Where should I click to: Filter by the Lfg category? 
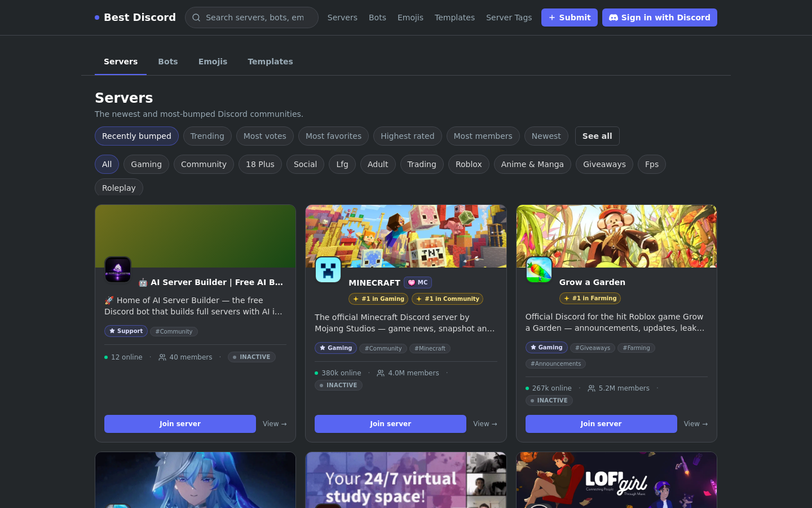[x=342, y=164]
